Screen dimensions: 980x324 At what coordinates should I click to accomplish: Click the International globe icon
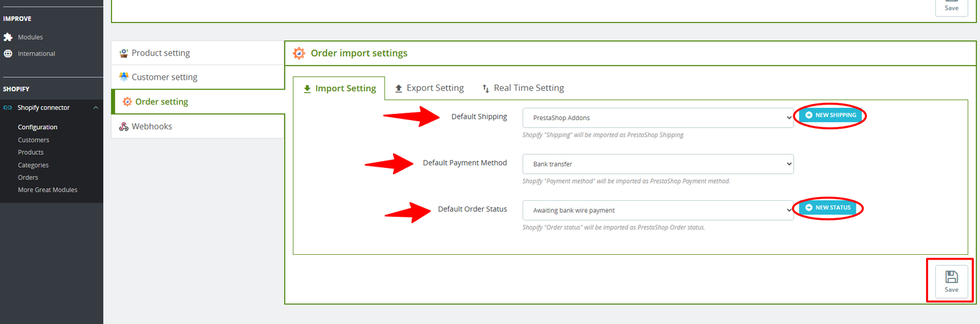click(8, 54)
